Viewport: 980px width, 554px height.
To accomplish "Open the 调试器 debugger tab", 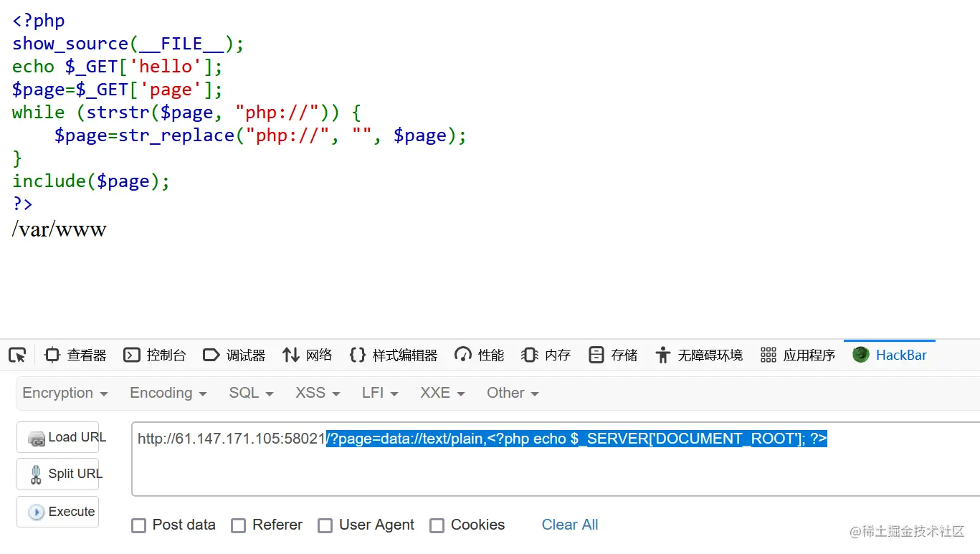I will [234, 355].
